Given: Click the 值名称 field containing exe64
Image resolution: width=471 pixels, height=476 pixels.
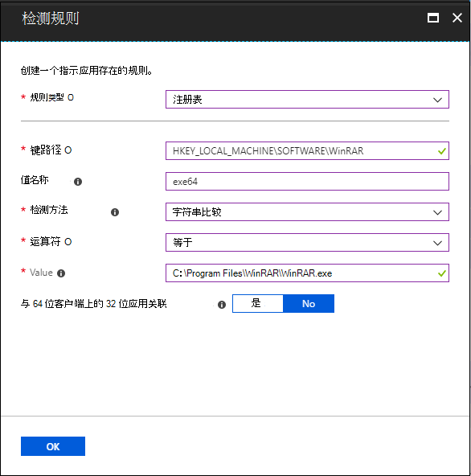Looking at the screenshot, I should 307,182.
